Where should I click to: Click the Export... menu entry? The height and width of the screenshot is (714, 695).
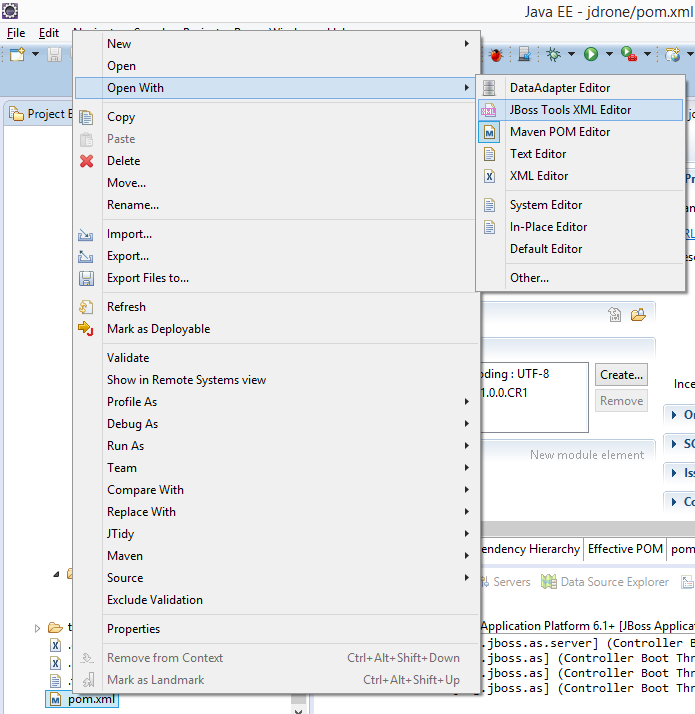[276, 256]
